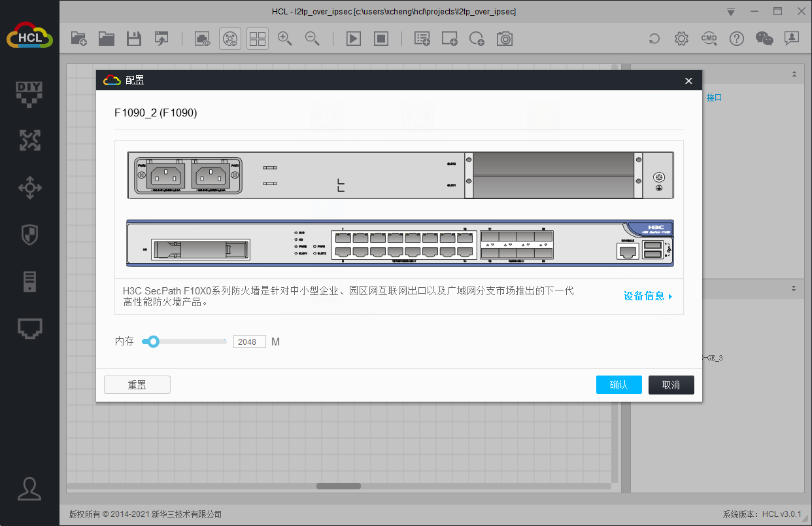812x526 pixels.
Task: Open the DIY device sidebar category
Action: 29,94
